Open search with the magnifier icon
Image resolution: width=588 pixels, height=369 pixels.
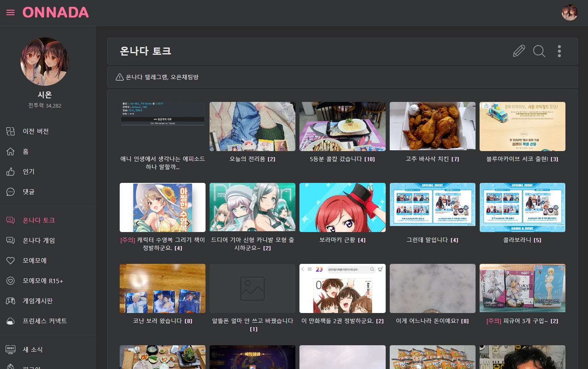coord(539,51)
